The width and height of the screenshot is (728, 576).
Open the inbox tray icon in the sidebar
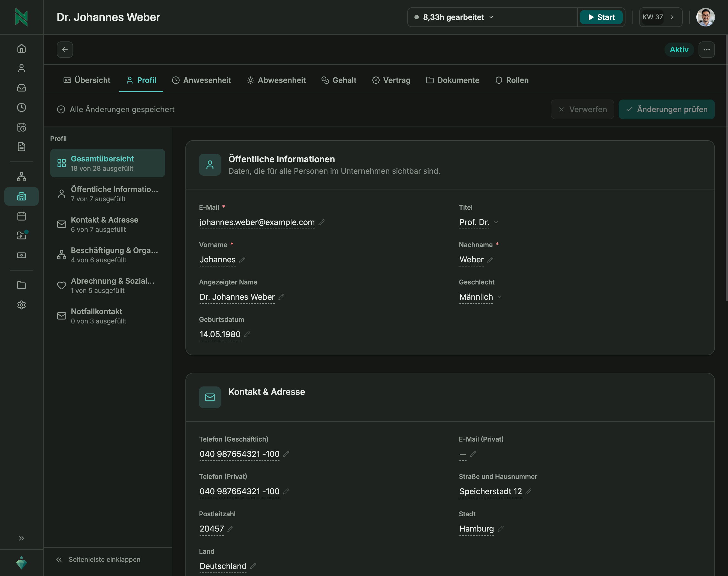pyautogui.click(x=21, y=88)
